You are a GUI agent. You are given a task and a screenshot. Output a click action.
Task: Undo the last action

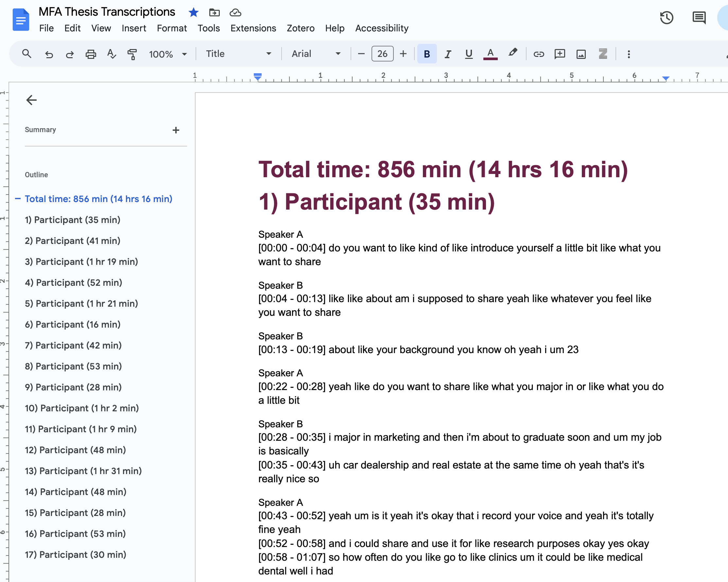pyautogui.click(x=49, y=54)
